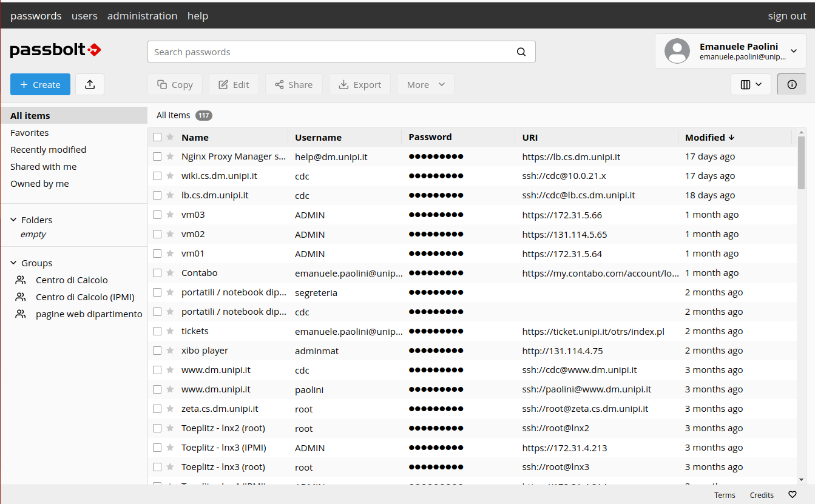The height and width of the screenshot is (504, 815).
Task: Star the Toeplitz - lnx2 (root) entry
Action: 170,428
